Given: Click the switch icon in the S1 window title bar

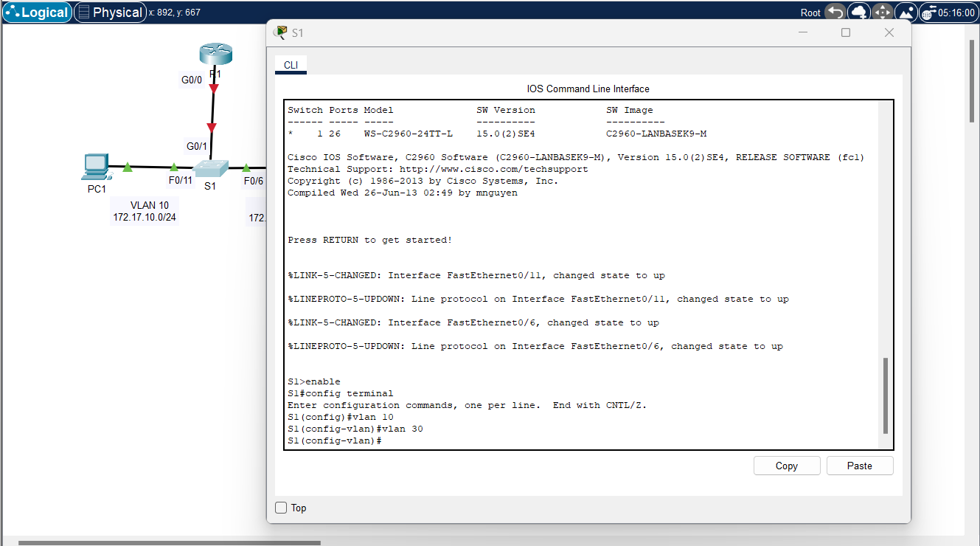Looking at the screenshot, I should click(x=280, y=32).
